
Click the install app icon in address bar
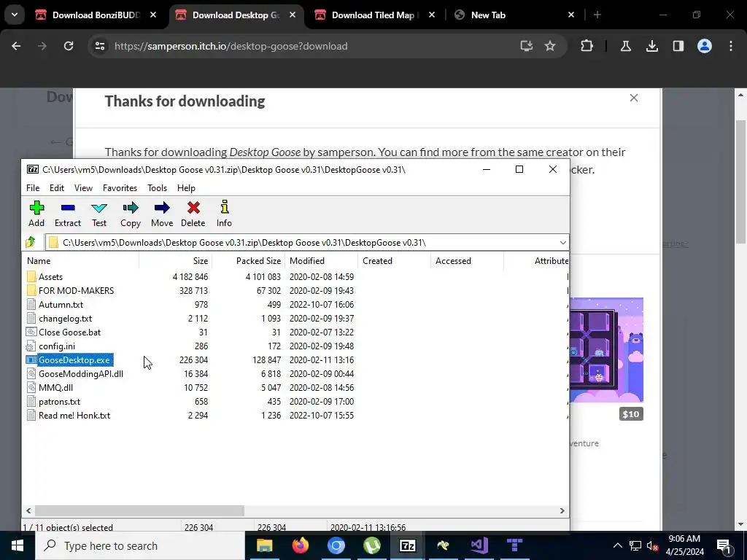click(527, 46)
